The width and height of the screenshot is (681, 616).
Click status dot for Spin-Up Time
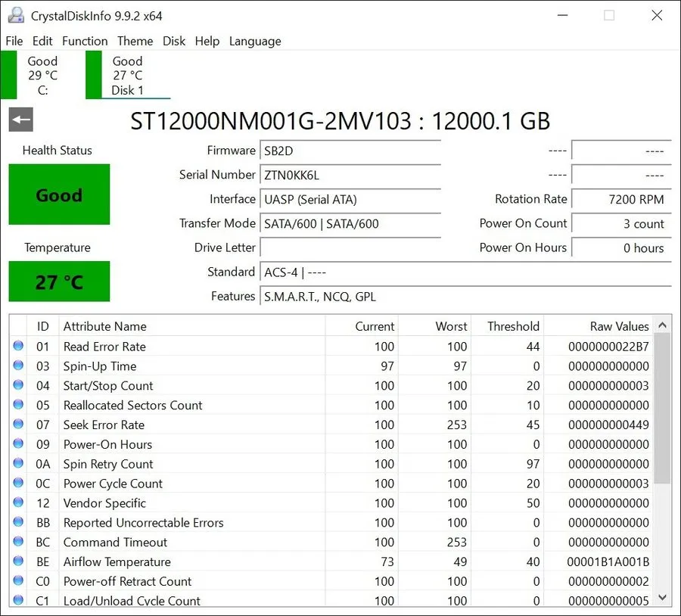(18, 366)
